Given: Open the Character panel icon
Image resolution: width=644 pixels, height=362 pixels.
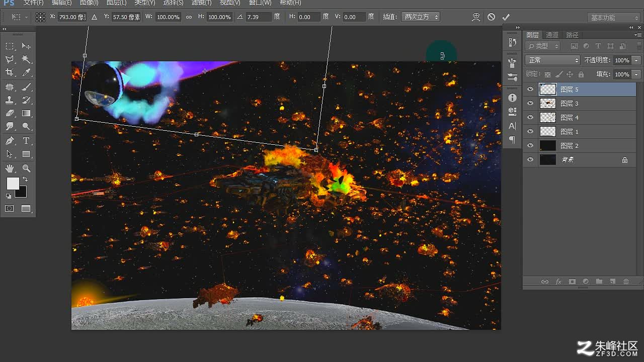Looking at the screenshot, I should pyautogui.click(x=512, y=126).
